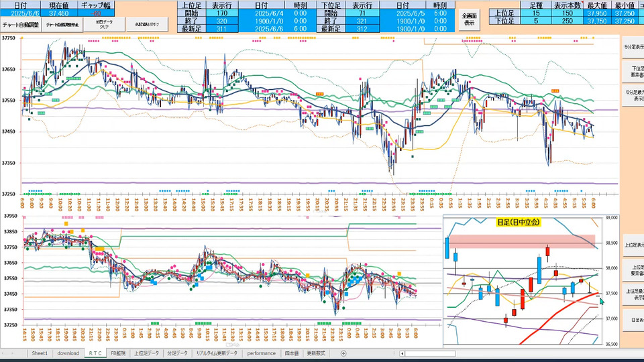
Task: Click the チャート自動調整 button
Action: click(x=21, y=23)
